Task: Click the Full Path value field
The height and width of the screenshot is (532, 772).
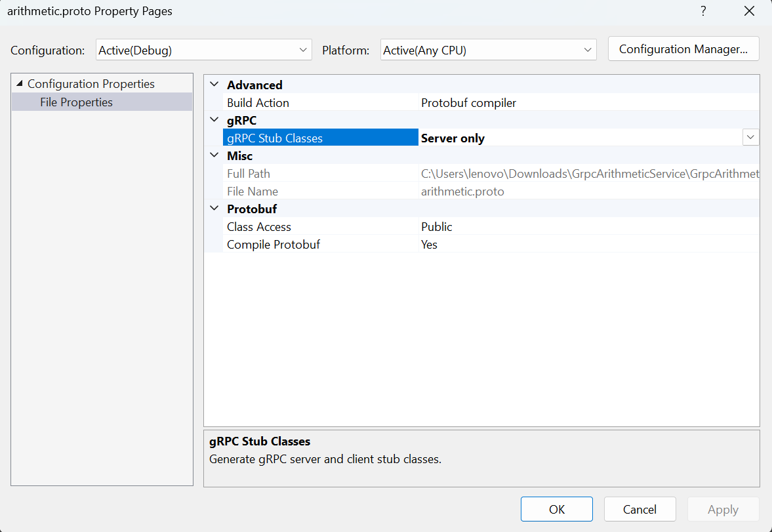Action: click(589, 174)
